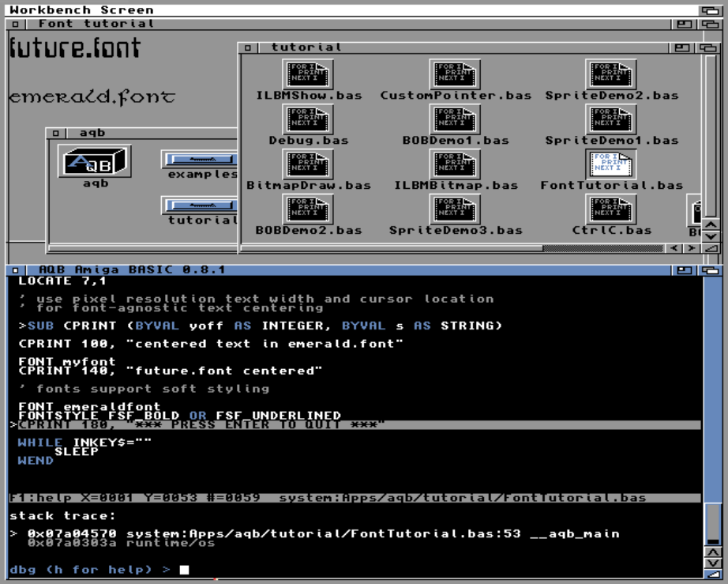Select the SpriteDemo2.bas icon
Screen dimensions: 728x584
pos(610,73)
